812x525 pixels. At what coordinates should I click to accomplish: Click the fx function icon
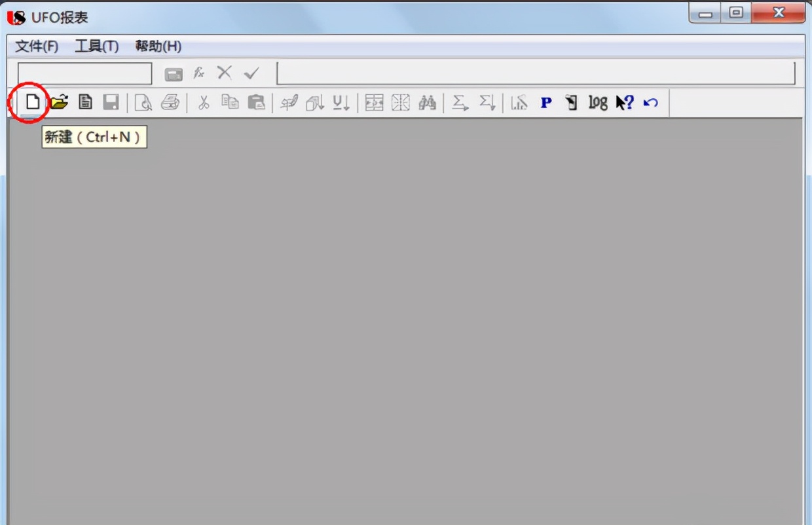pos(199,73)
